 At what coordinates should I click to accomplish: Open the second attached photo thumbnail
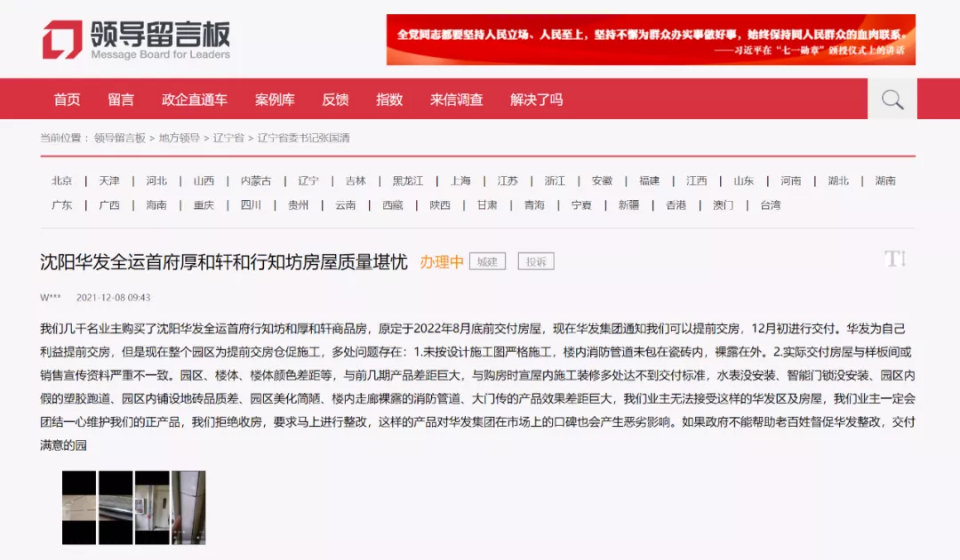(116, 508)
